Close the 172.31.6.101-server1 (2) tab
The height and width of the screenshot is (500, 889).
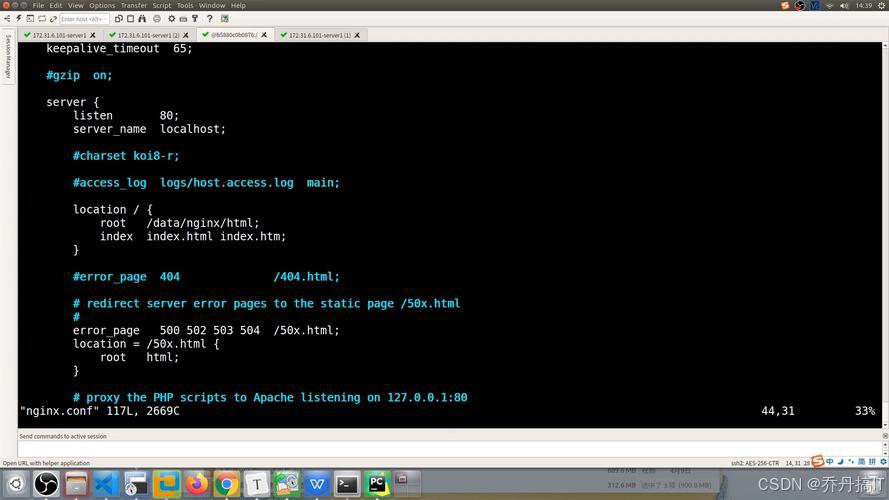pyautogui.click(x=185, y=35)
